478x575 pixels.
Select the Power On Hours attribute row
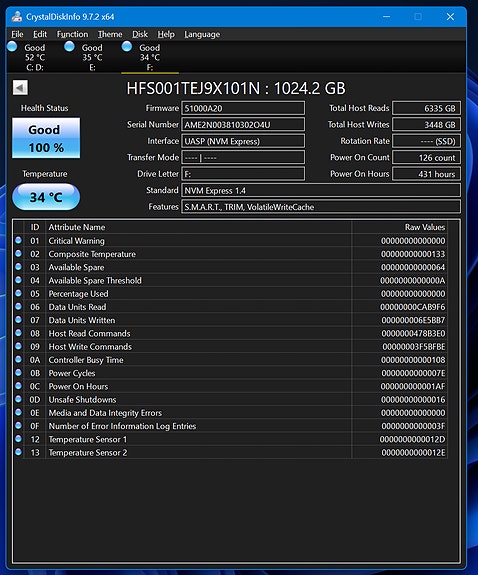pyautogui.click(x=231, y=386)
